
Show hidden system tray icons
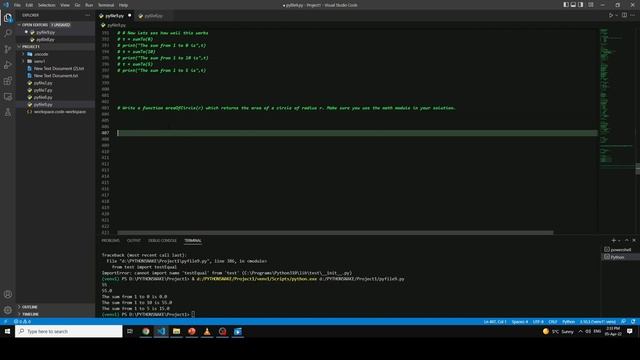tap(580, 331)
